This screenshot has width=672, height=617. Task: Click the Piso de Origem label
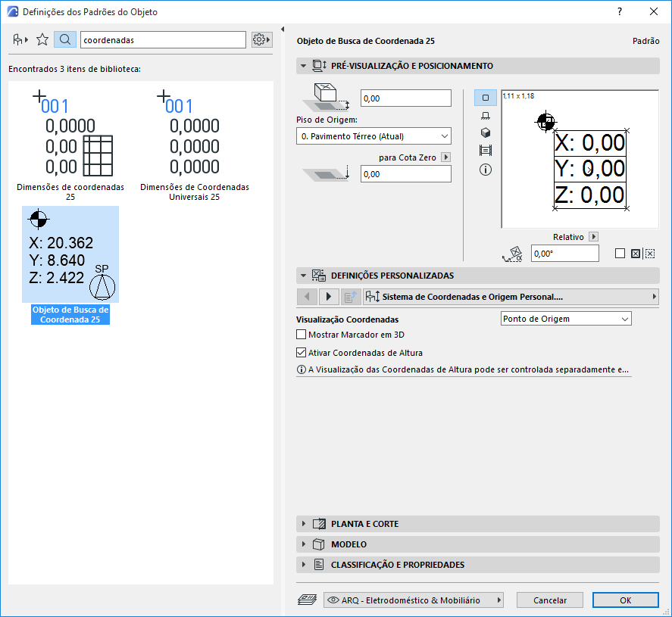(327, 120)
